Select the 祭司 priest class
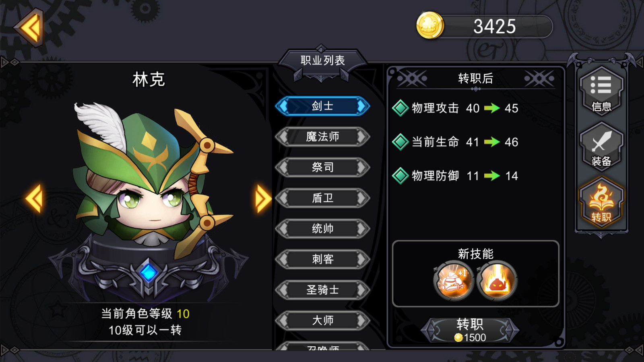644x362 pixels. click(x=322, y=167)
